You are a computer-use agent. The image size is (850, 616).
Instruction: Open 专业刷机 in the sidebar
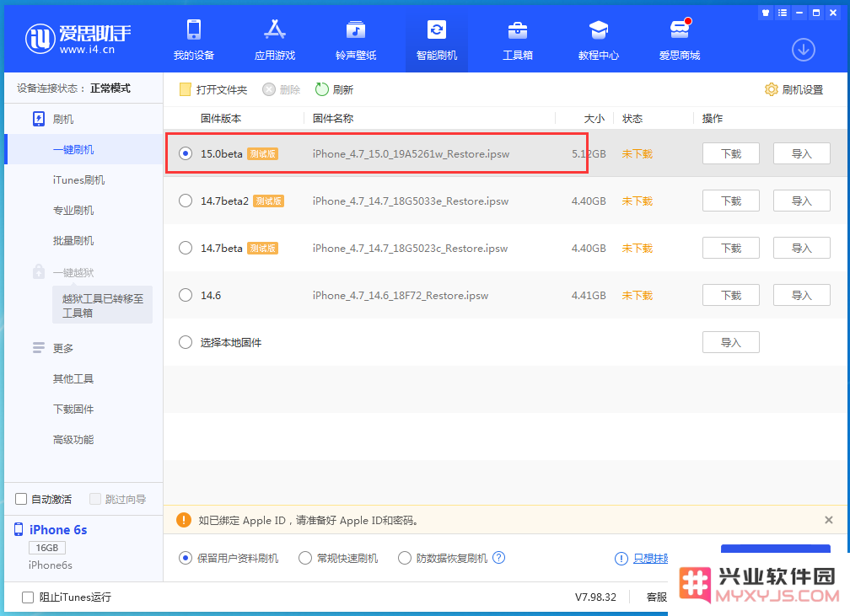[x=73, y=210]
